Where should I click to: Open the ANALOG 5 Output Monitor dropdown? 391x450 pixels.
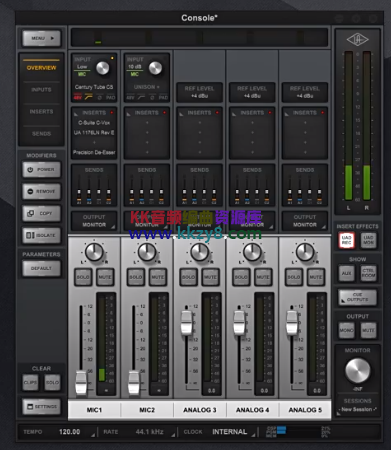coord(305,221)
